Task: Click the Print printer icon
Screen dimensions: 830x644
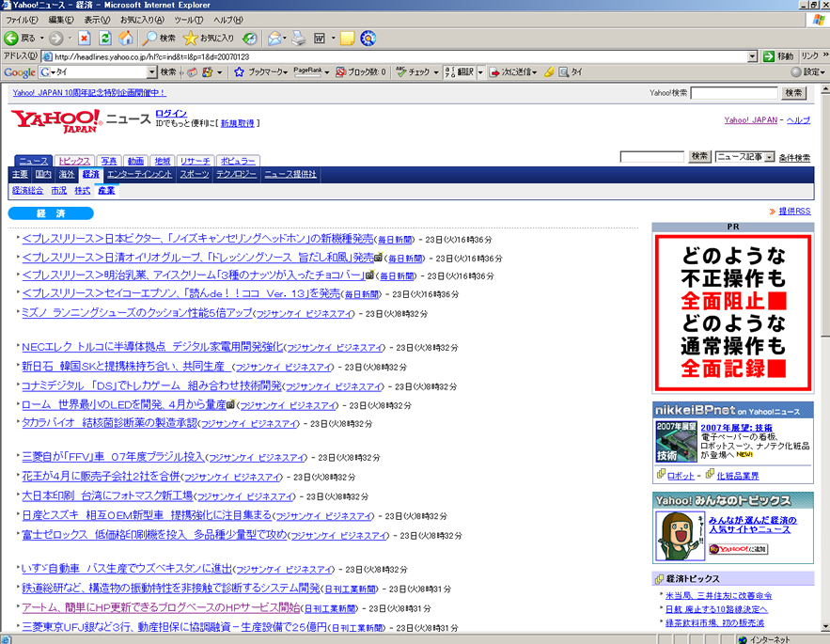Action: tap(299, 39)
